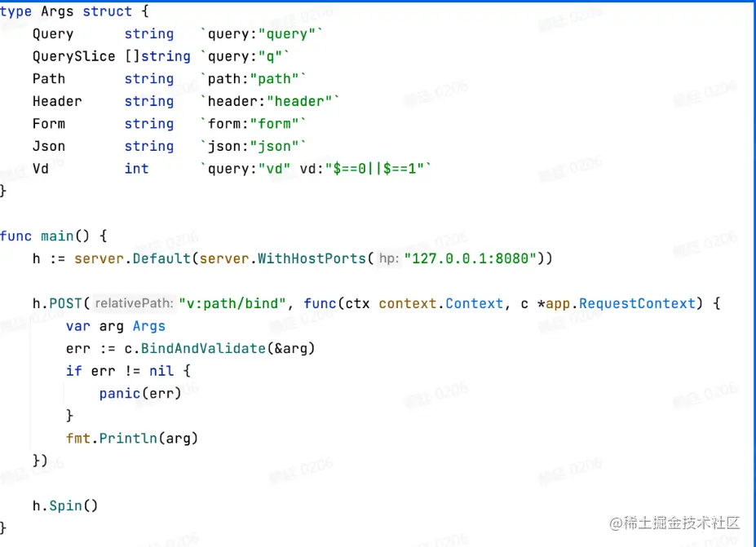Click the `form:"form"` struct tag
Screen dimensions: 756x547
coord(253,124)
